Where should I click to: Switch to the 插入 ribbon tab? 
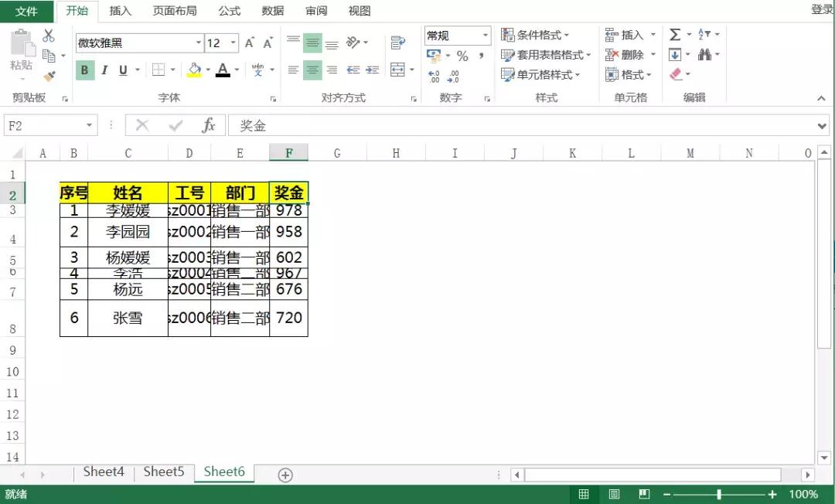tap(121, 11)
